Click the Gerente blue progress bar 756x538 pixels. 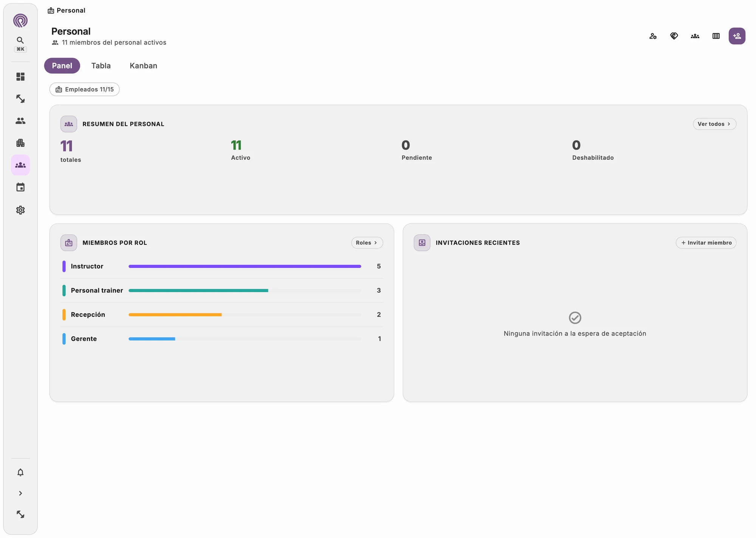152,339
